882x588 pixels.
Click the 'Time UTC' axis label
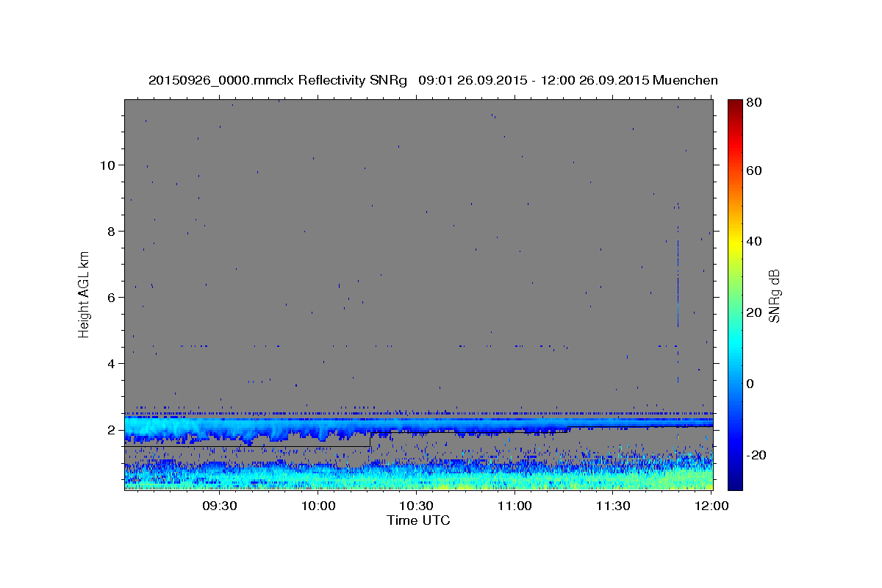[x=418, y=520]
